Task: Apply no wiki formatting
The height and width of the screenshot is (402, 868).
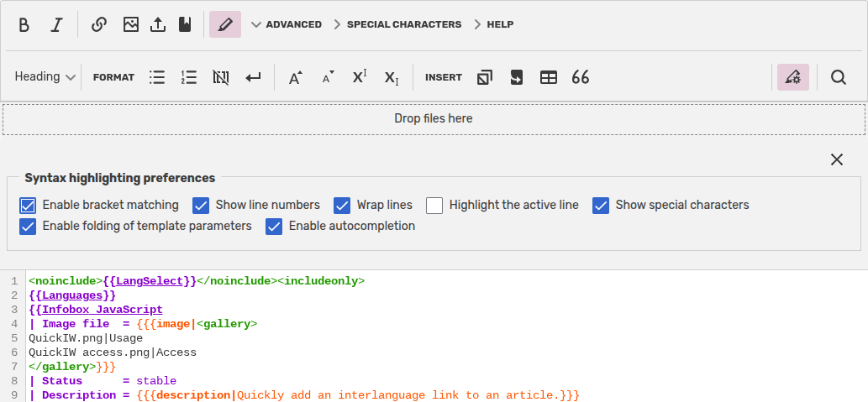Action: point(221,77)
